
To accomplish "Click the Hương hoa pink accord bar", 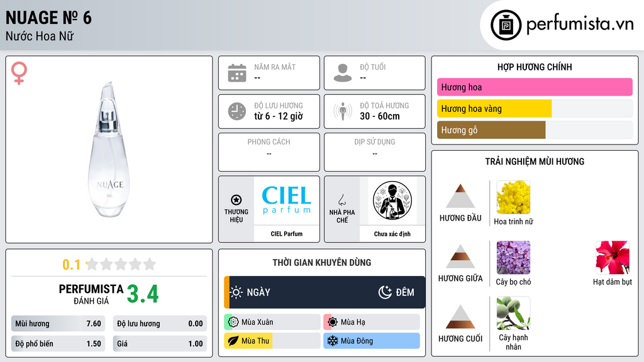I will 535,87.
